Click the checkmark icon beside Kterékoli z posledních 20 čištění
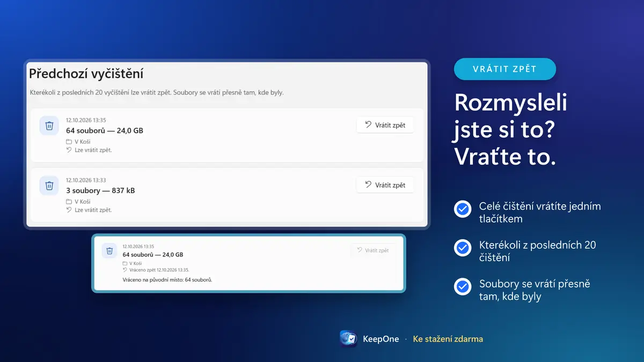This screenshot has height=362, width=644. (x=463, y=248)
